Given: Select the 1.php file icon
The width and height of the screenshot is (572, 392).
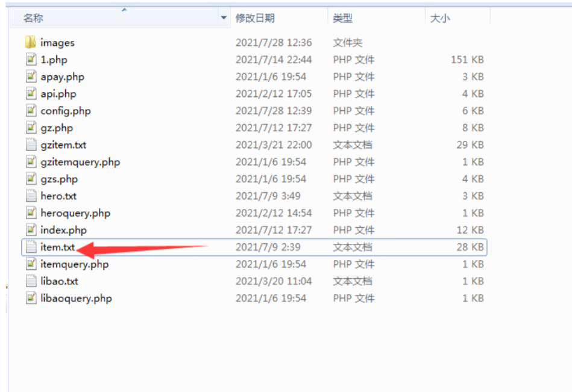Looking at the screenshot, I should click(31, 60).
